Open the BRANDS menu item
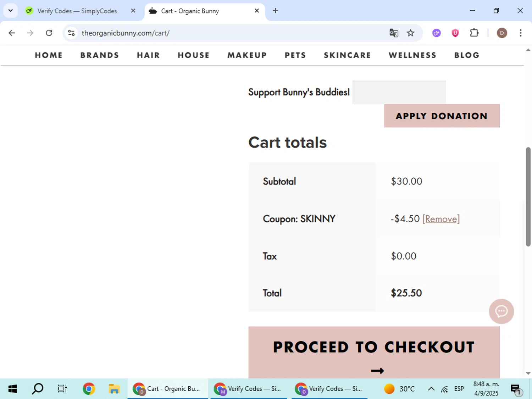This screenshot has height=399, width=532. pos(99,55)
